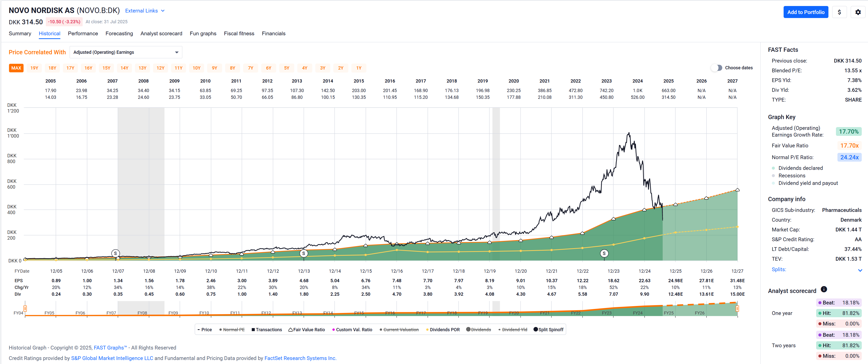Click the price change -10.50 (-3.23%) badge
The image size is (868, 364).
coord(64,22)
